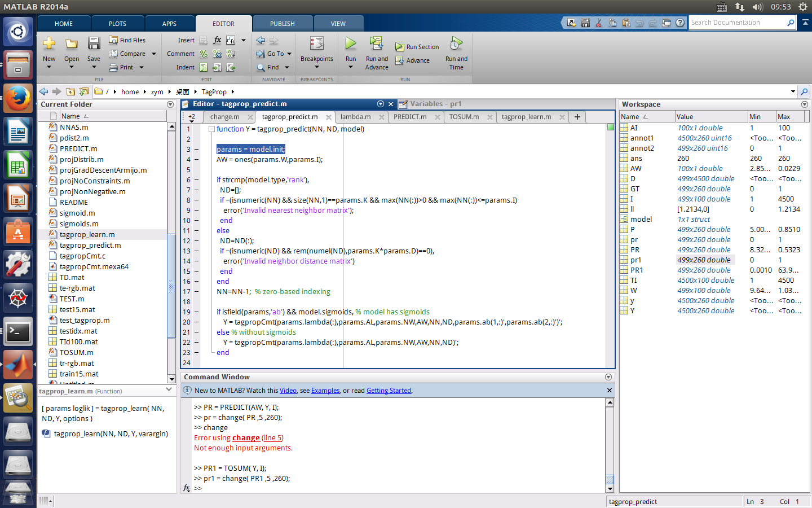Screen dimensions: 812x508
Task: Open Firefox from the Ubuntu launcher
Action: 18,98
